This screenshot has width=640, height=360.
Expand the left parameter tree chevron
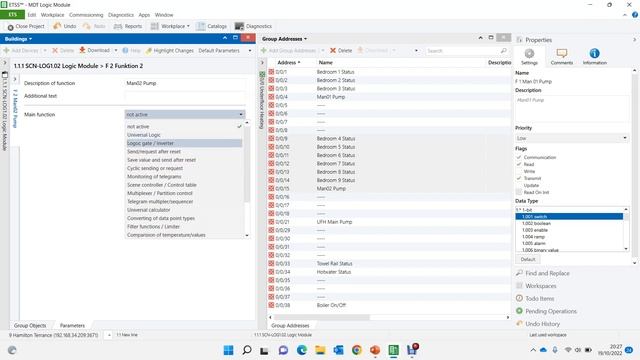[15, 79]
